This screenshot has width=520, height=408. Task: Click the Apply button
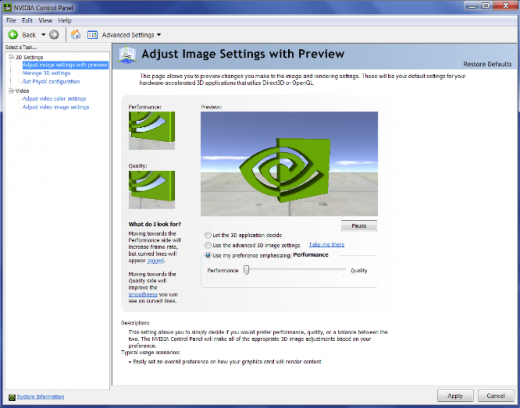455,396
